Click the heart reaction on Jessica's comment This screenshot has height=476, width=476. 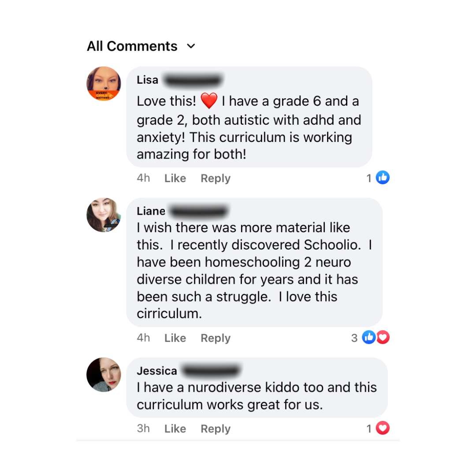[383, 428]
